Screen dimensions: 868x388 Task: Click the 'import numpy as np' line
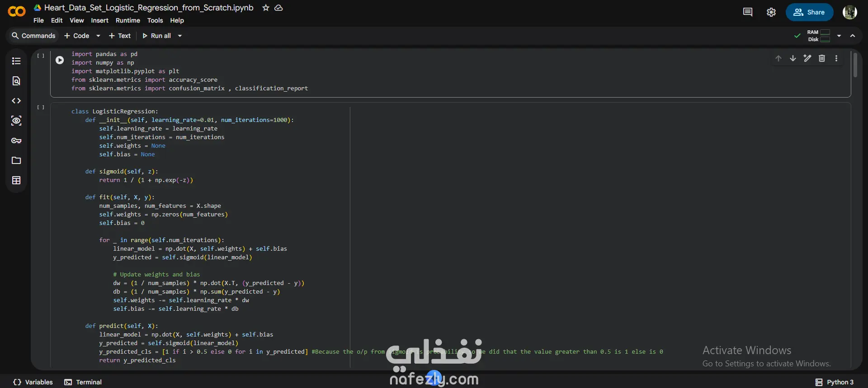[x=103, y=63]
